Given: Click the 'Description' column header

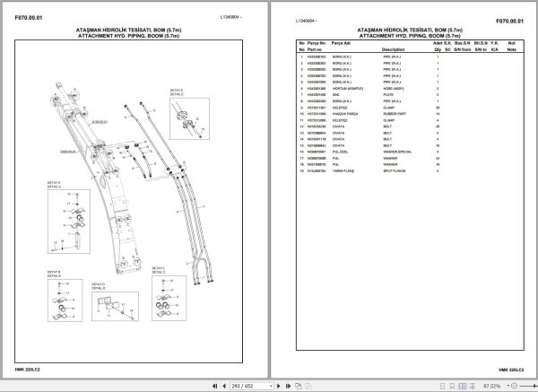Looking at the screenshot, I should pos(394,49).
